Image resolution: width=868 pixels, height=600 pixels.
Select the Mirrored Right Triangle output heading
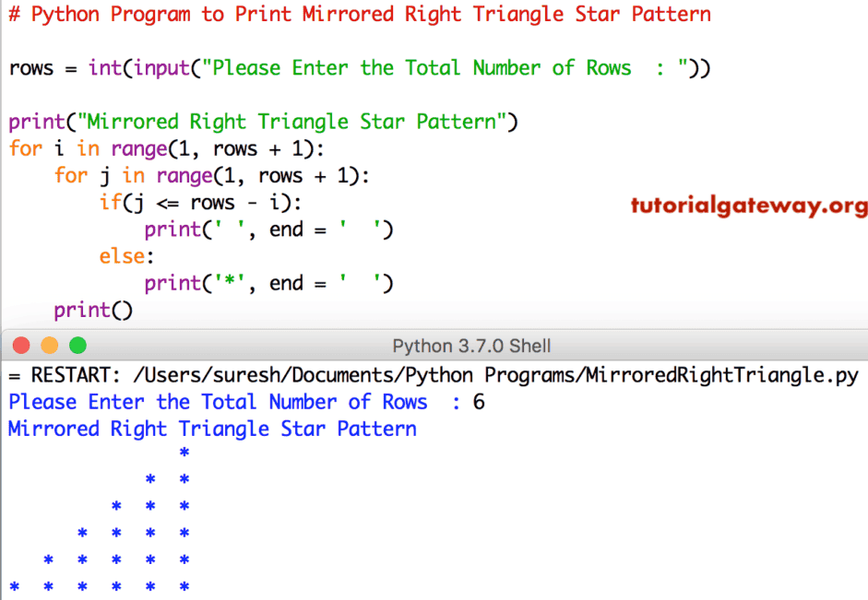212,428
